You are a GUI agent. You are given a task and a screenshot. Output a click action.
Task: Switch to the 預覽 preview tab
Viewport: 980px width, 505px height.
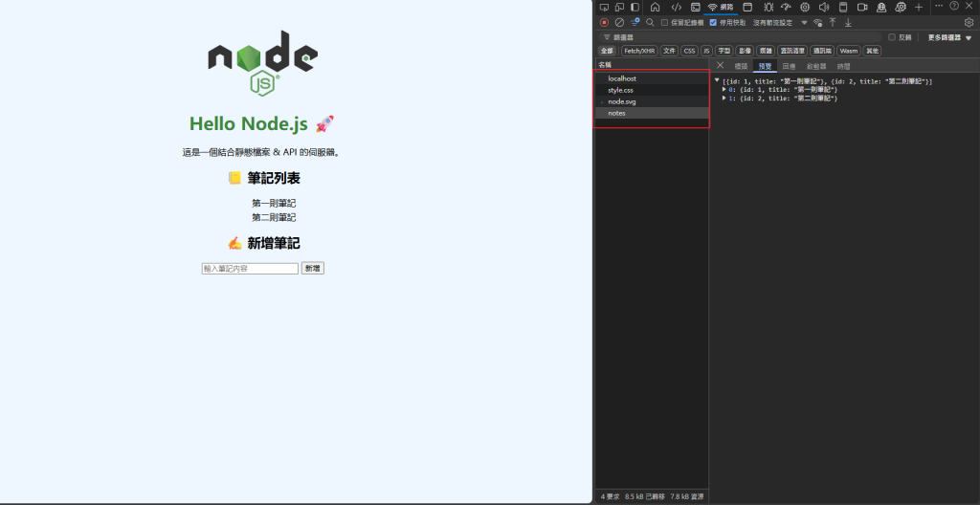point(765,66)
